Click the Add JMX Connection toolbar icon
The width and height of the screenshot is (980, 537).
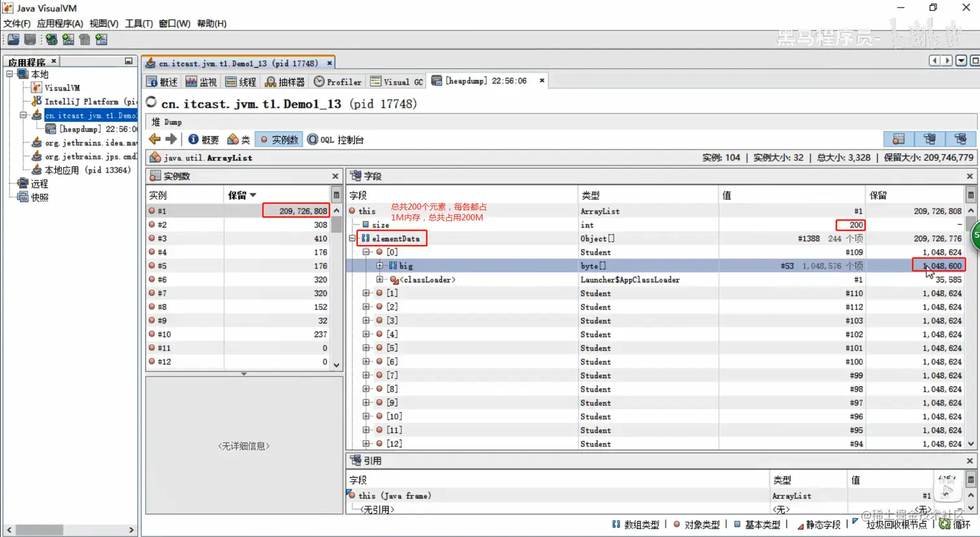point(68,40)
